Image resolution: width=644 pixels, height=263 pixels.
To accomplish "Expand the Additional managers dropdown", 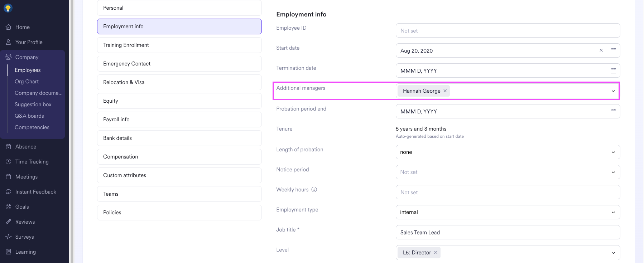I will [x=613, y=91].
